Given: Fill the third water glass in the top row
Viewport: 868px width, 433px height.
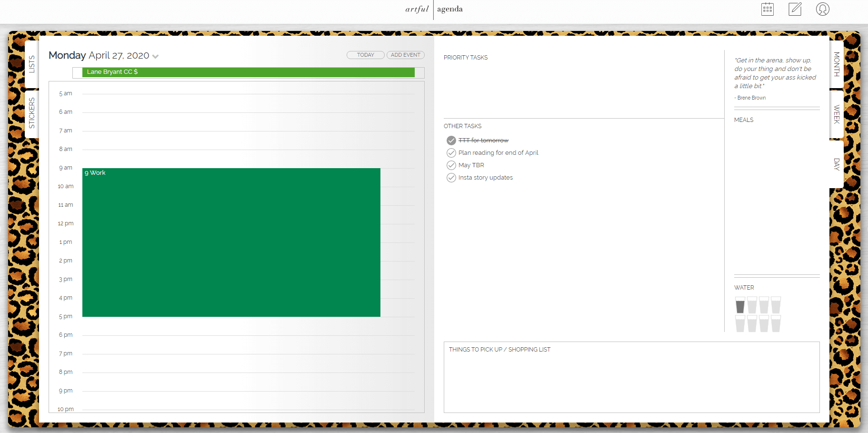Looking at the screenshot, I should point(764,305).
